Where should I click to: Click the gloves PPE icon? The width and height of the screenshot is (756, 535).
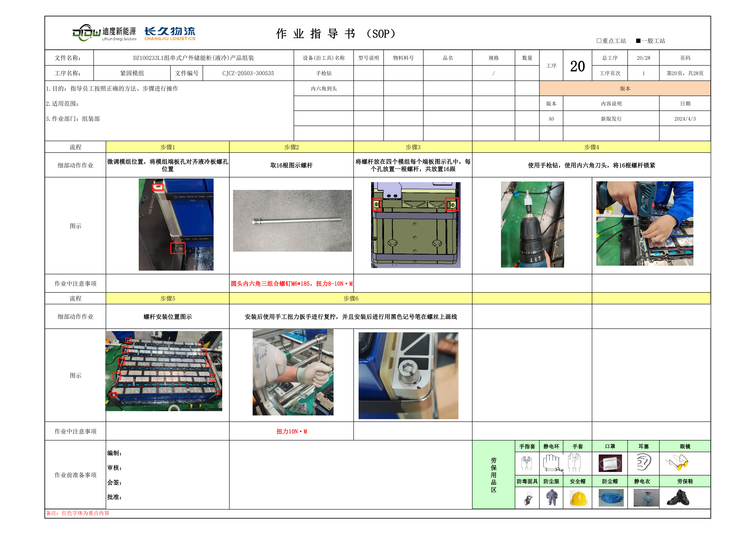coord(574,462)
